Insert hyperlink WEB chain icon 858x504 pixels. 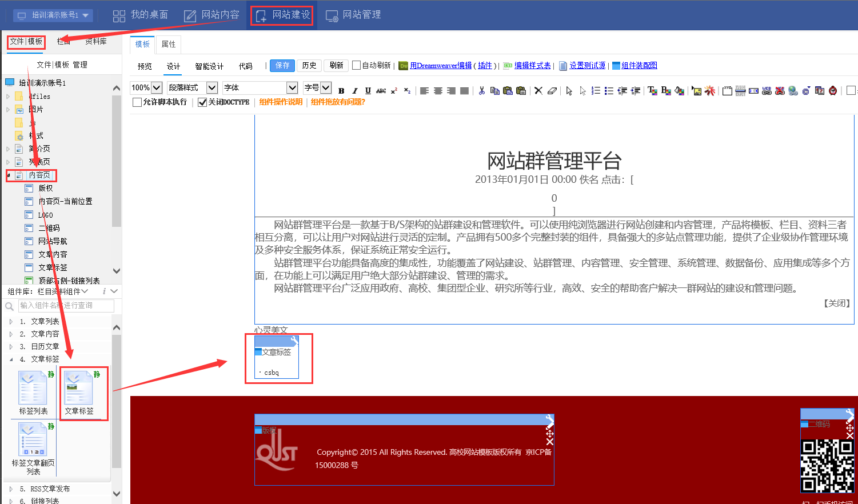(767, 90)
